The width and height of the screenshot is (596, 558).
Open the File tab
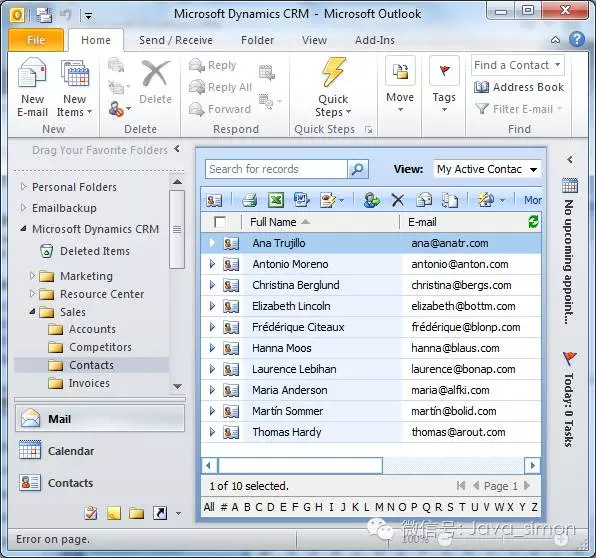point(36,40)
